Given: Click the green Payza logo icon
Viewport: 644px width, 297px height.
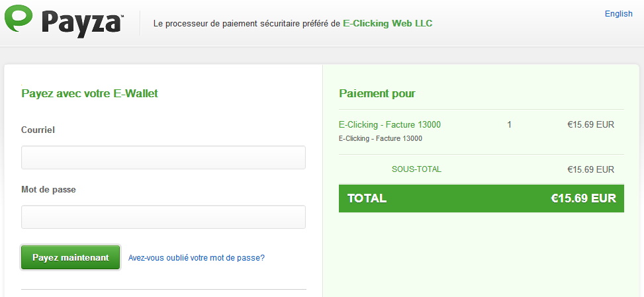Looking at the screenshot, I should click(21, 20).
